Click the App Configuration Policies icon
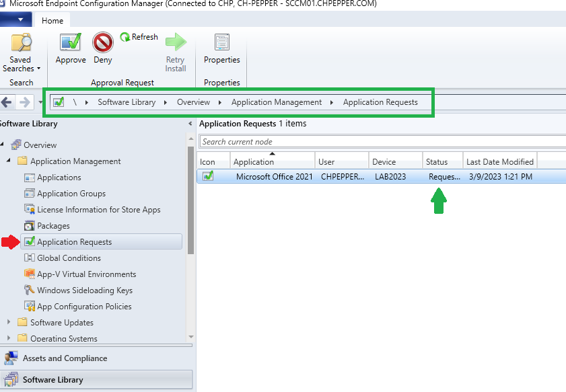566x392 pixels. coord(29,306)
